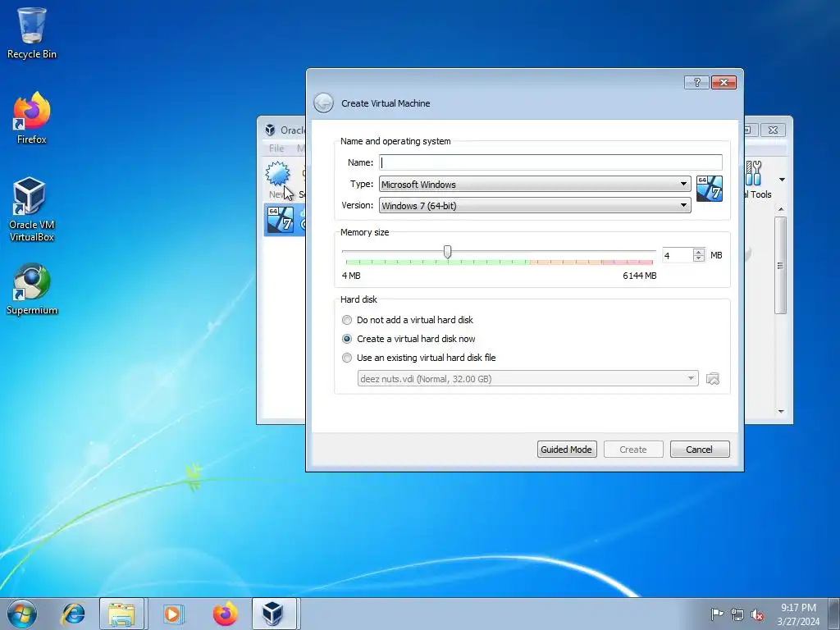Click the choose virtual hard disk folder icon
Viewport: 840px width, 630px height.
[x=713, y=379]
